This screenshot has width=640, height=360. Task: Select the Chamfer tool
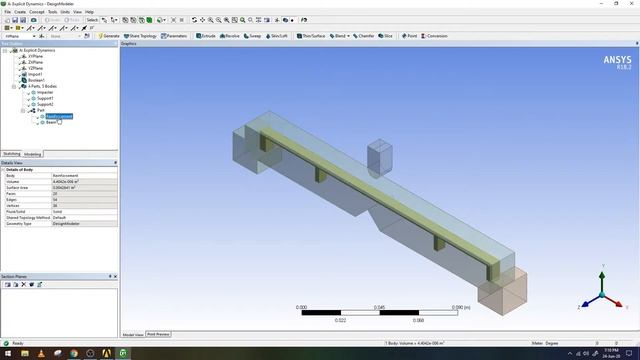pyautogui.click(x=364, y=36)
